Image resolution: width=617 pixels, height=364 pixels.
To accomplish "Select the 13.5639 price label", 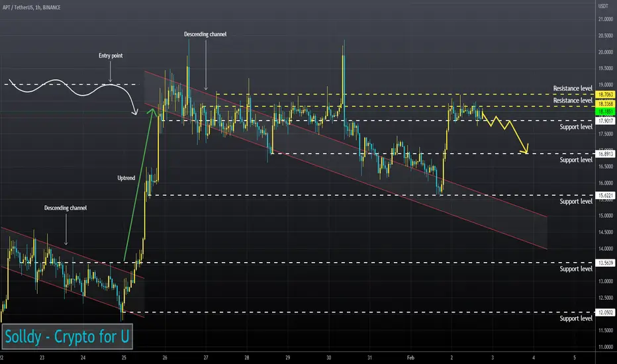I will 606,263.
